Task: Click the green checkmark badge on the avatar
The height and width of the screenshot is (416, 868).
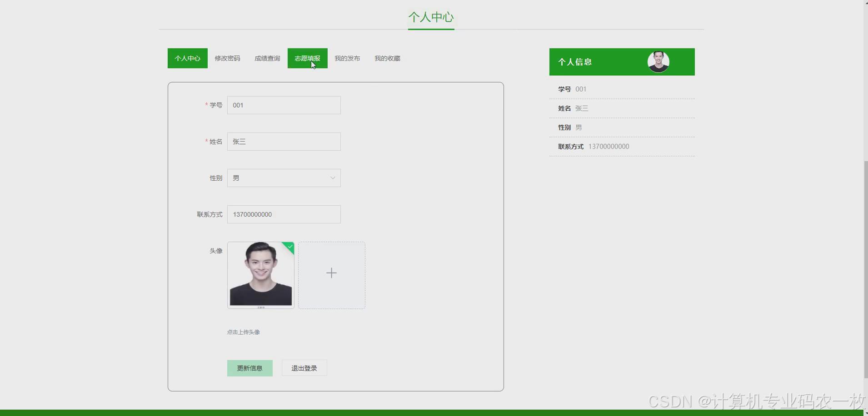Action: [x=289, y=247]
